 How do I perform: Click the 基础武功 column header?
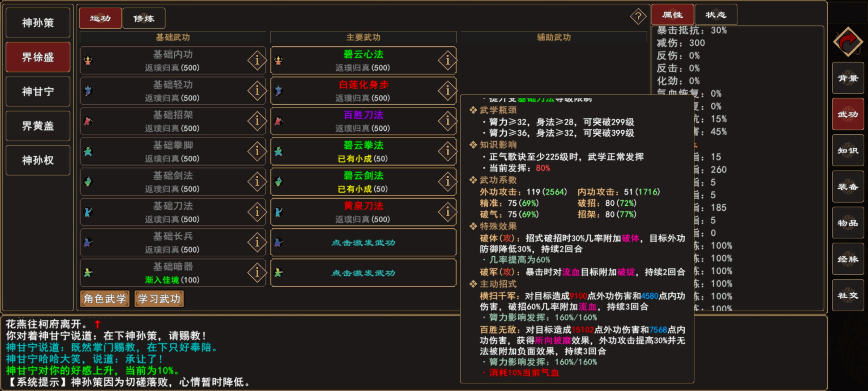pyautogui.click(x=173, y=37)
